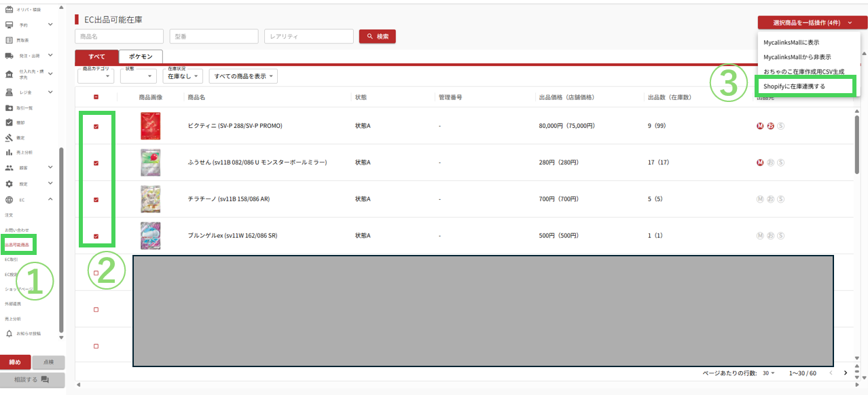
Task: Open the すべての商品を表示 dropdown
Action: [x=243, y=77]
